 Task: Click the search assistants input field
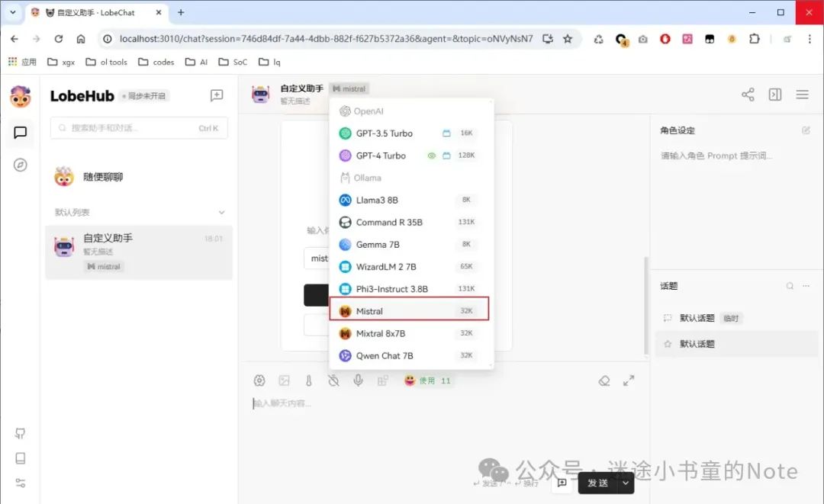pyautogui.click(x=139, y=128)
